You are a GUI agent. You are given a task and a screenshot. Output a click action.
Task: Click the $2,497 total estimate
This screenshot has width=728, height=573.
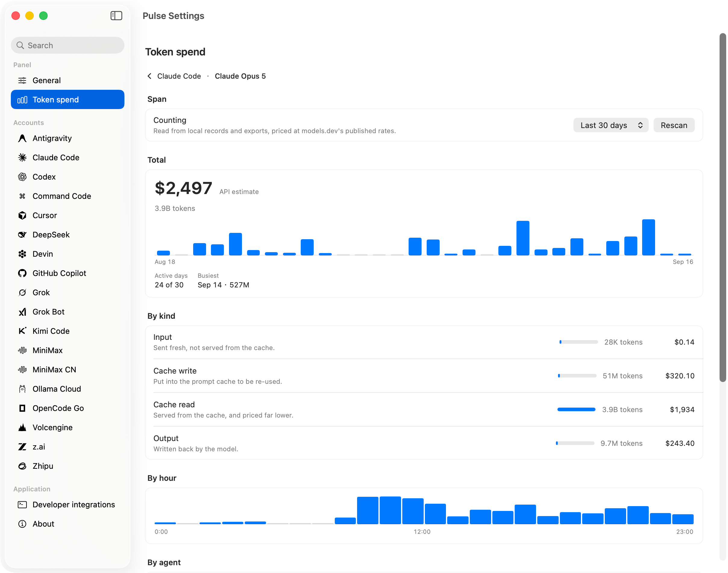[183, 188]
